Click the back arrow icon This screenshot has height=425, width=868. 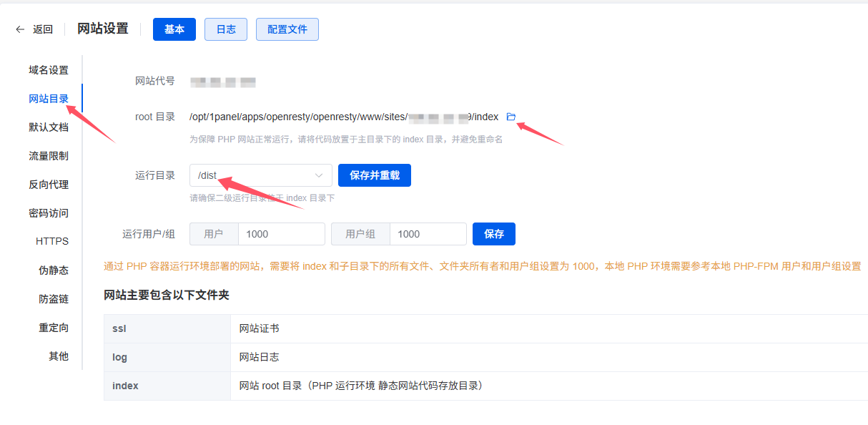point(20,29)
